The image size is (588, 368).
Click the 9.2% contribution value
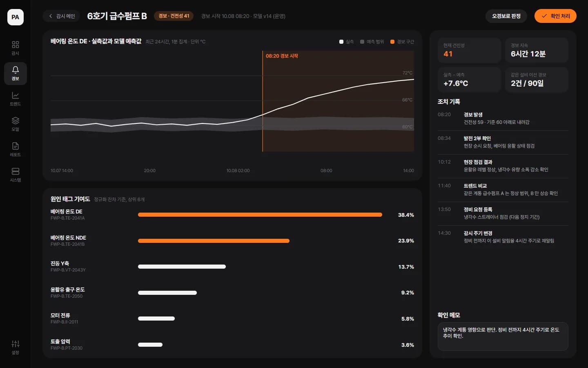[x=408, y=293]
